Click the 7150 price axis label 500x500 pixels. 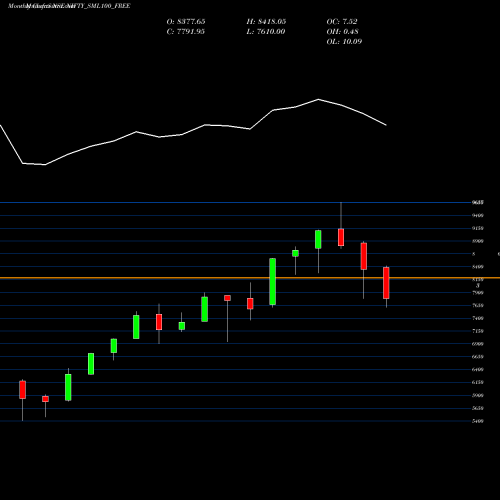(478, 331)
